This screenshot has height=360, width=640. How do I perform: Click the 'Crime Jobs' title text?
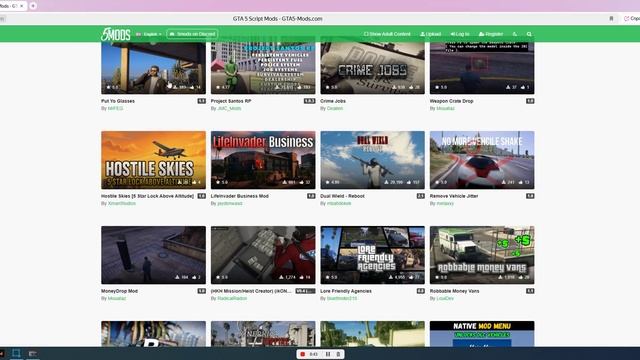coord(333,101)
